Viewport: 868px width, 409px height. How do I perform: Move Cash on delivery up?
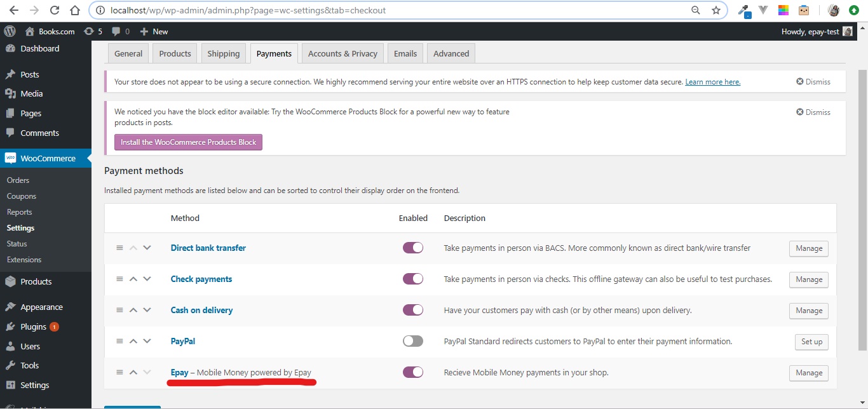click(x=133, y=310)
